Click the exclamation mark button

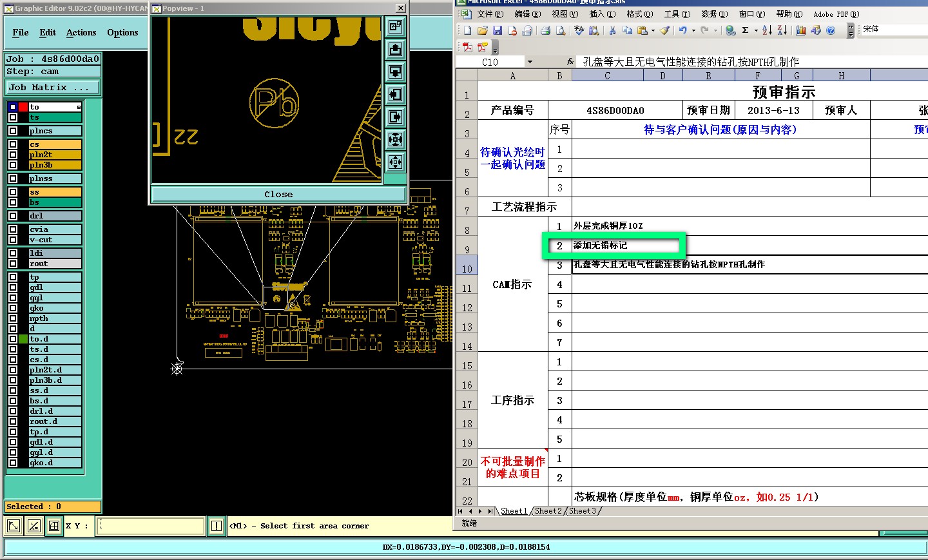217,526
